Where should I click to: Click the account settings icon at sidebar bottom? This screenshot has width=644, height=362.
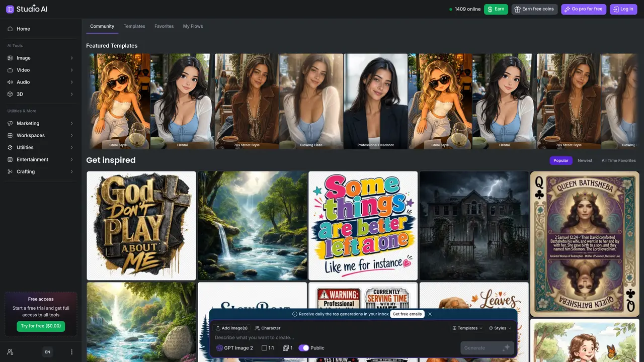tap(10, 352)
